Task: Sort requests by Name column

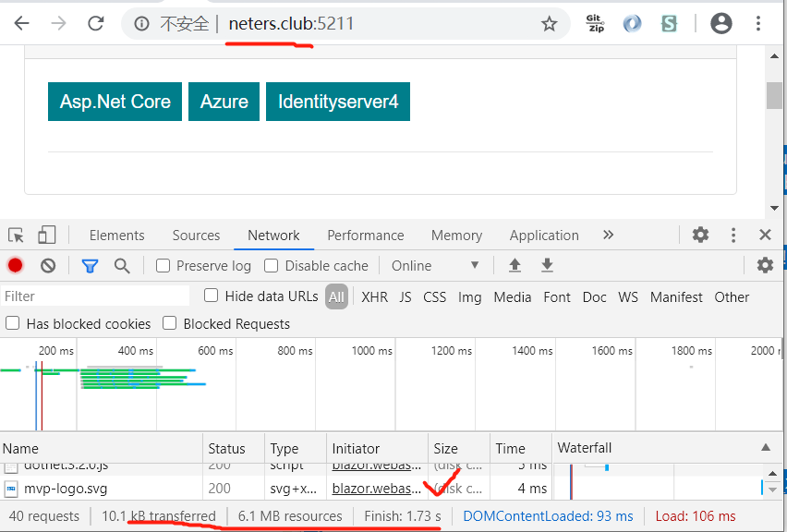Action: pos(102,448)
